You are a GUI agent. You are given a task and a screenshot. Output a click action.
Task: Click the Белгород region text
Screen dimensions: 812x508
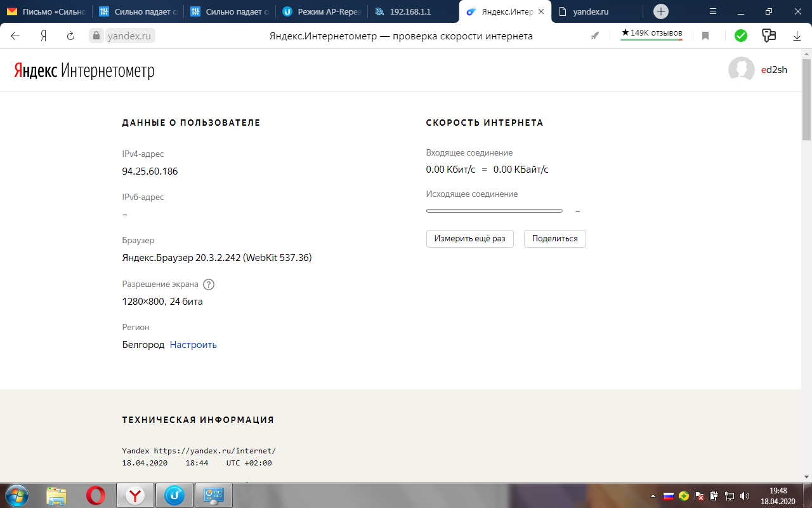(143, 345)
